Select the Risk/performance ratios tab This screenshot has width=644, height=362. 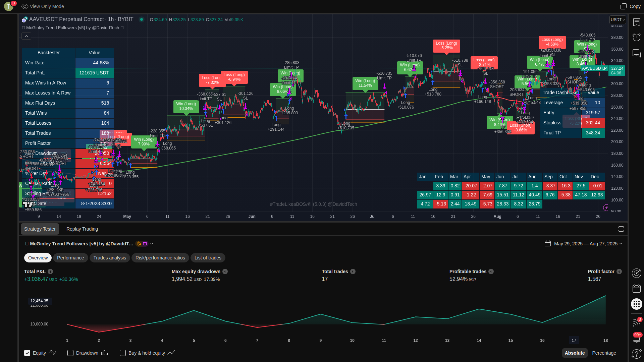coord(160,258)
